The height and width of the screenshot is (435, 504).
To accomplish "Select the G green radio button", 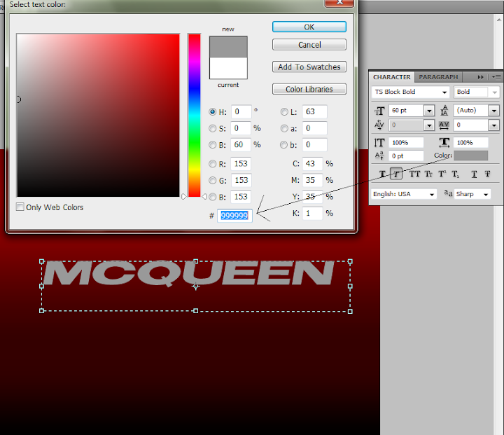I will click(x=212, y=180).
